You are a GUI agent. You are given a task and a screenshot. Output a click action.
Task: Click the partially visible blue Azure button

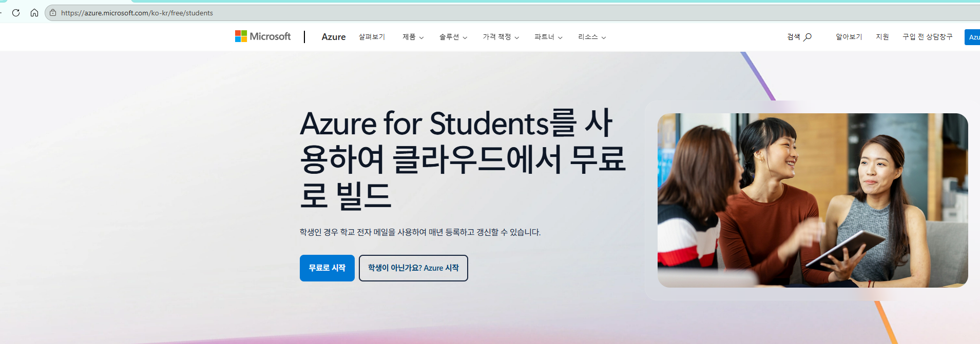[972, 37]
